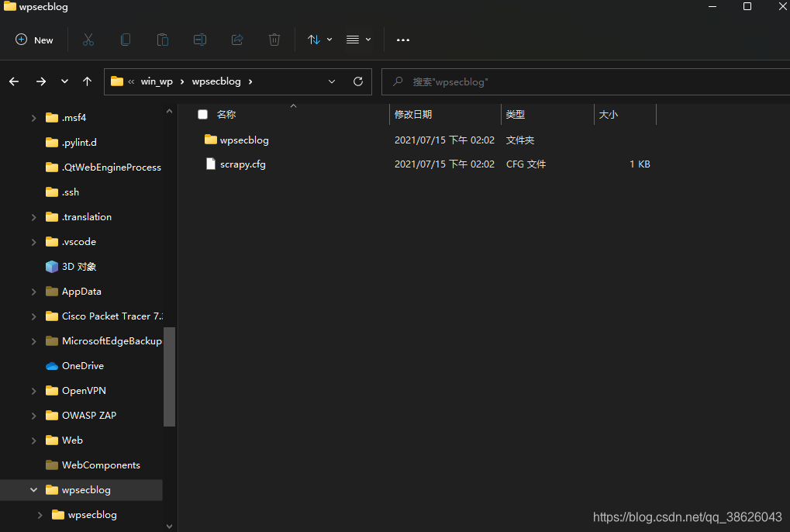Expand Cisco Packet Tracer tree node
The width and height of the screenshot is (790, 532).
(x=34, y=316)
